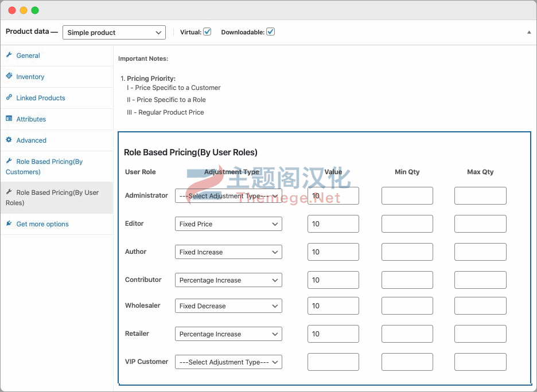Image resolution: width=537 pixels, height=392 pixels.
Task: Open Role Based Pricing(By Customers) tab
Action: (57, 167)
